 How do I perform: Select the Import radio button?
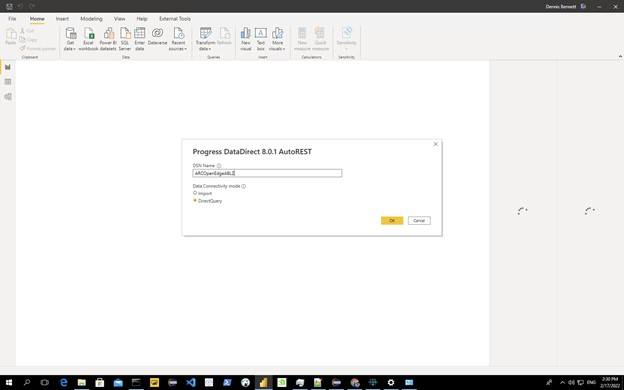195,193
